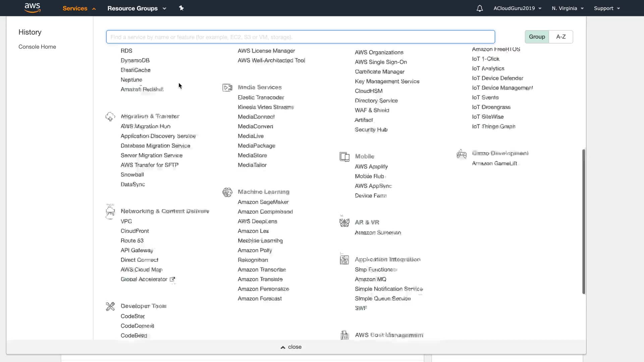This screenshot has width=644, height=362.
Task: Open the Support menu
Action: (x=607, y=8)
